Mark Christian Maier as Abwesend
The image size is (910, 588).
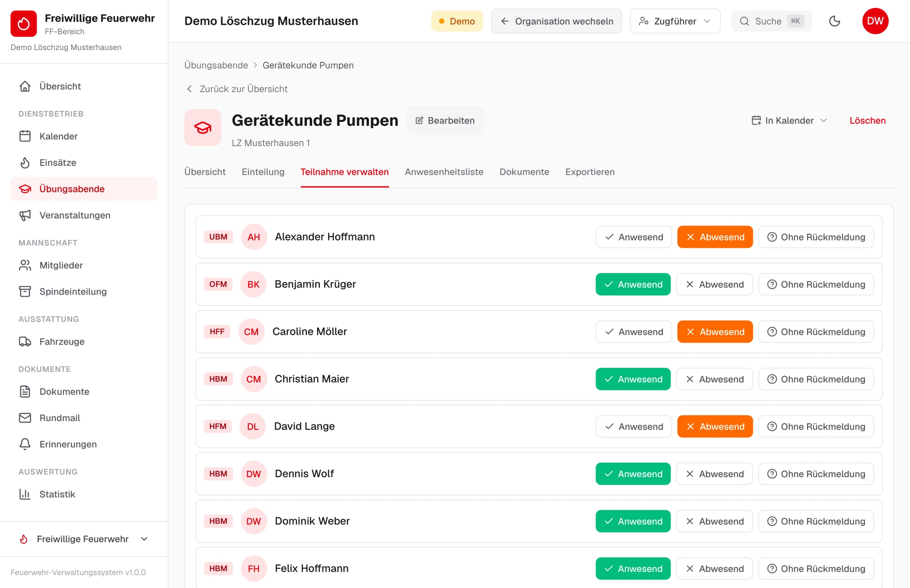tap(714, 379)
